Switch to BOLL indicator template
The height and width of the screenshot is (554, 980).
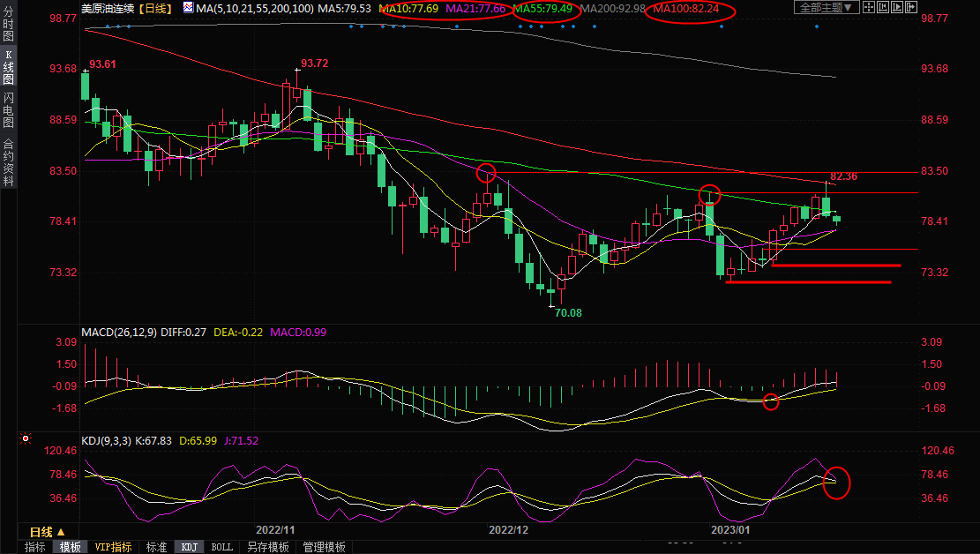(222, 547)
